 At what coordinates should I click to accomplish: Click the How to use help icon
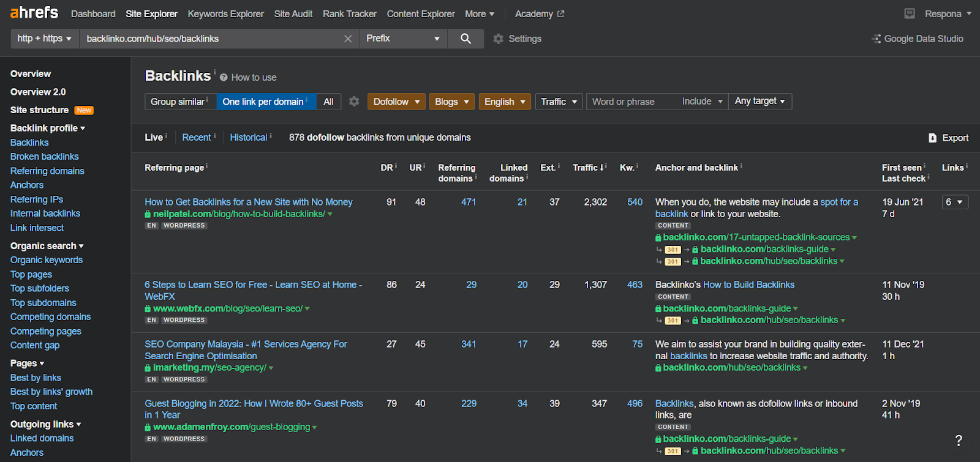pyautogui.click(x=224, y=78)
